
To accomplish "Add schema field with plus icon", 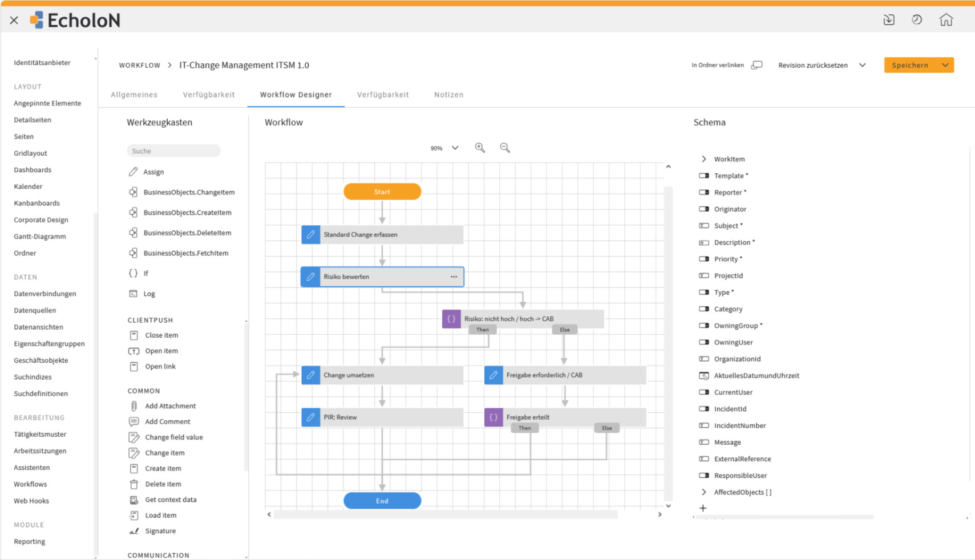I will pos(703,508).
